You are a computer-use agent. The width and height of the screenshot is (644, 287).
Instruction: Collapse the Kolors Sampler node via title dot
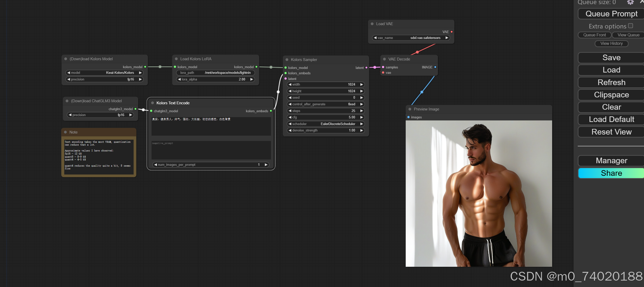click(287, 60)
